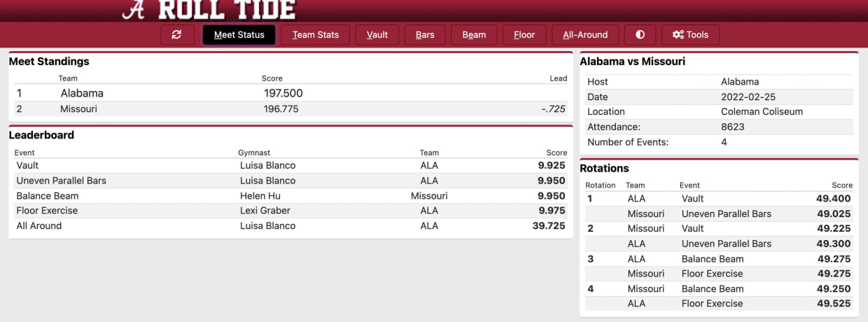Click the refresh icon button
This screenshot has width=868, height=322.
(x=176, y=35)
